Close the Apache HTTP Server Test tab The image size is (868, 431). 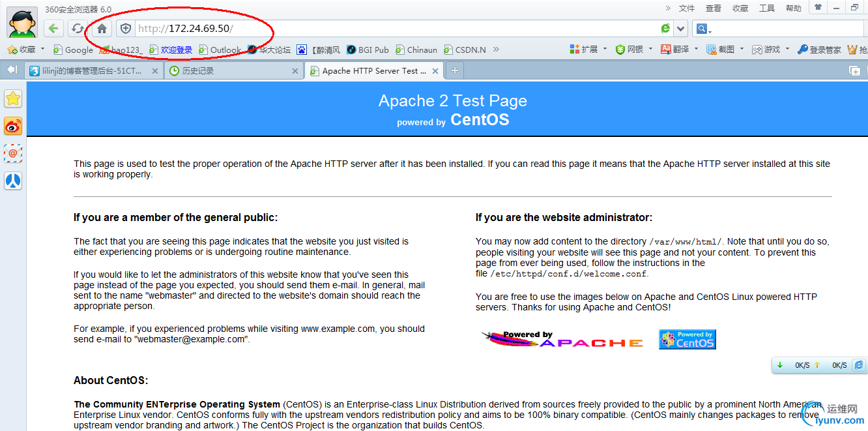(x=434, y=71)
